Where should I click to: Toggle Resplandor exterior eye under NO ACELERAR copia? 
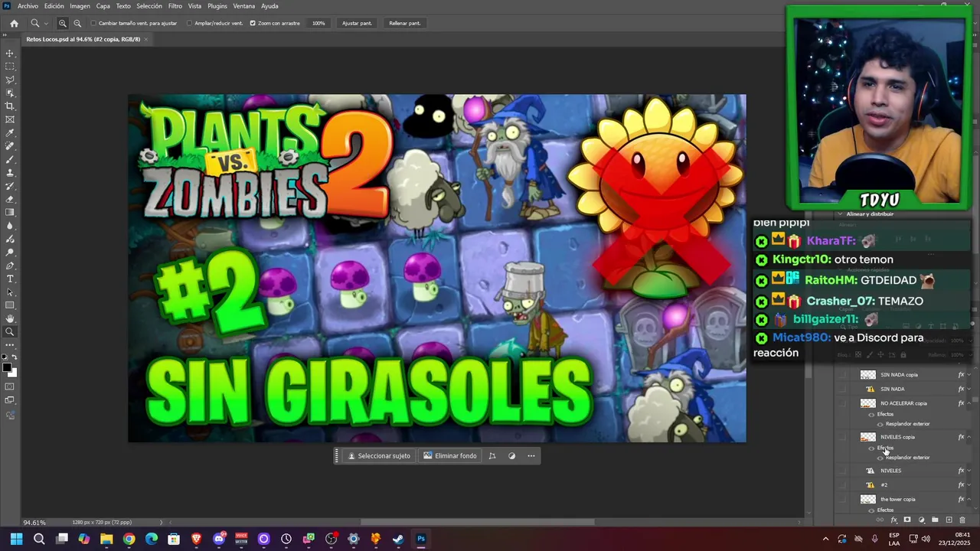880,424
